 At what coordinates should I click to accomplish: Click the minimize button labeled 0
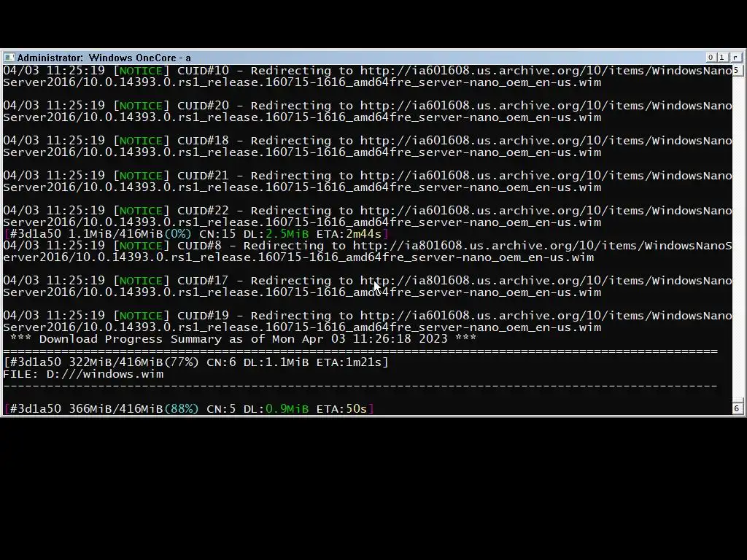[711, 57]
